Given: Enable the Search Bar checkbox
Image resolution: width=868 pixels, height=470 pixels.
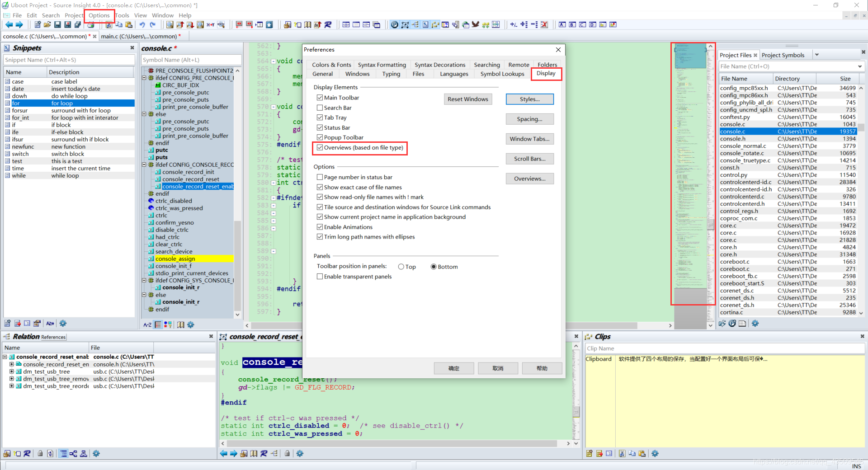Looking at the screenshot, I should [x=320, y=108].
